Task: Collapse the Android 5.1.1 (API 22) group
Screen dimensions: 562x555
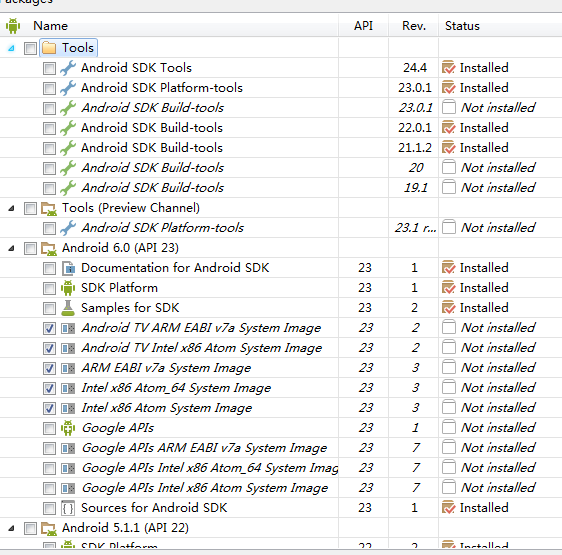Action: [11, 528]
